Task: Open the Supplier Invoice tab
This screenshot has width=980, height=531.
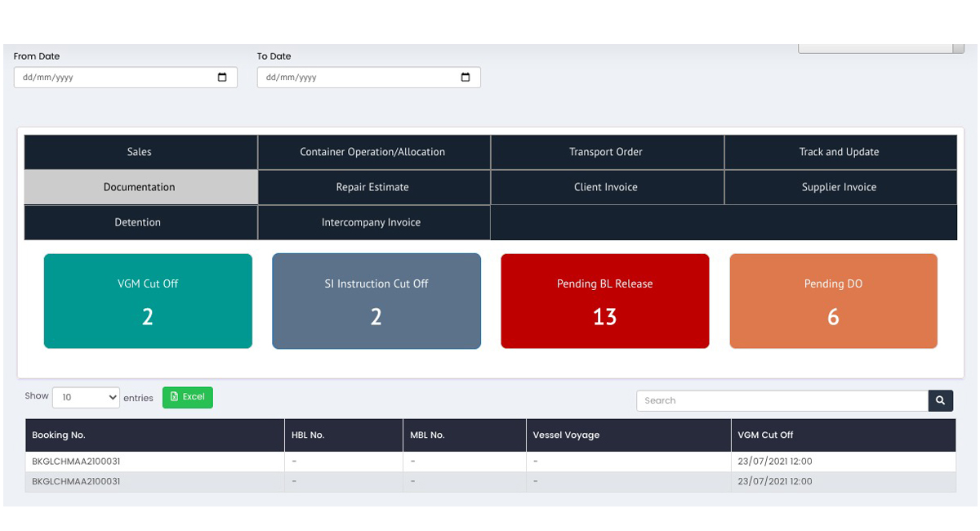Action: (840, 187)
